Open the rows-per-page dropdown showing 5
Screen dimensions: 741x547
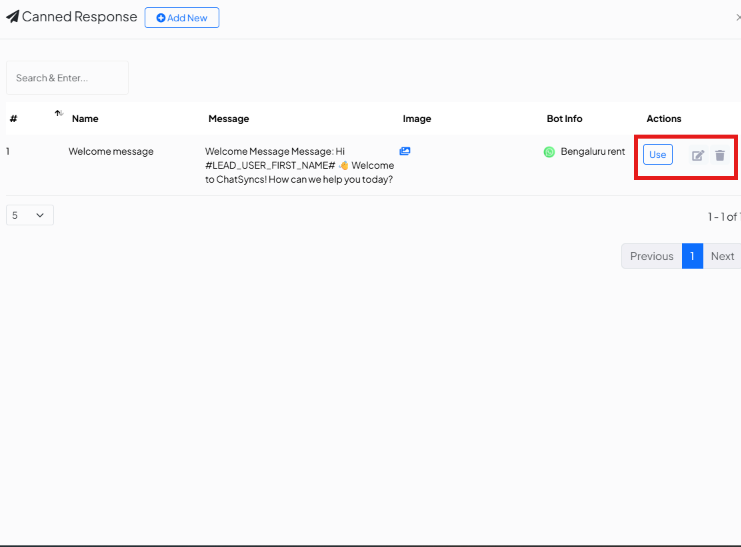(30, 215)
